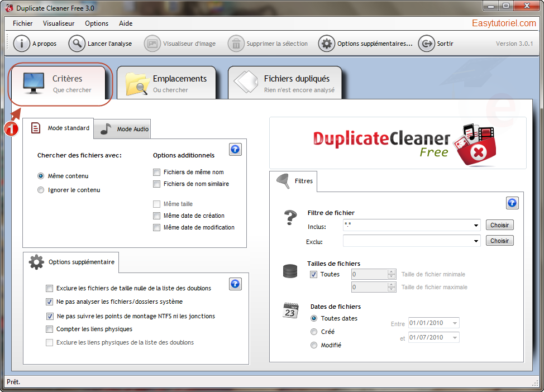
Task: Click the Emplacements folder search icon
Action: coord(137,84)
